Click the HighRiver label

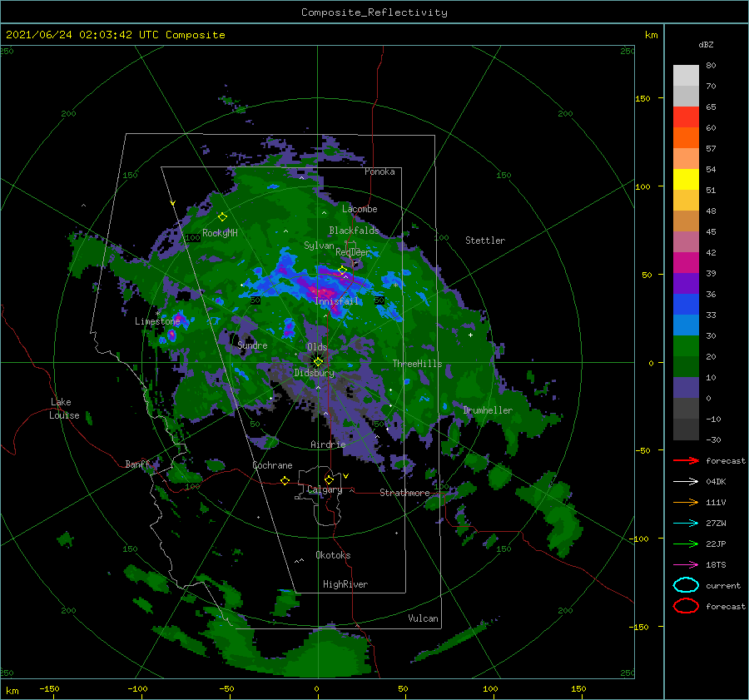click(x=345, y=584)
